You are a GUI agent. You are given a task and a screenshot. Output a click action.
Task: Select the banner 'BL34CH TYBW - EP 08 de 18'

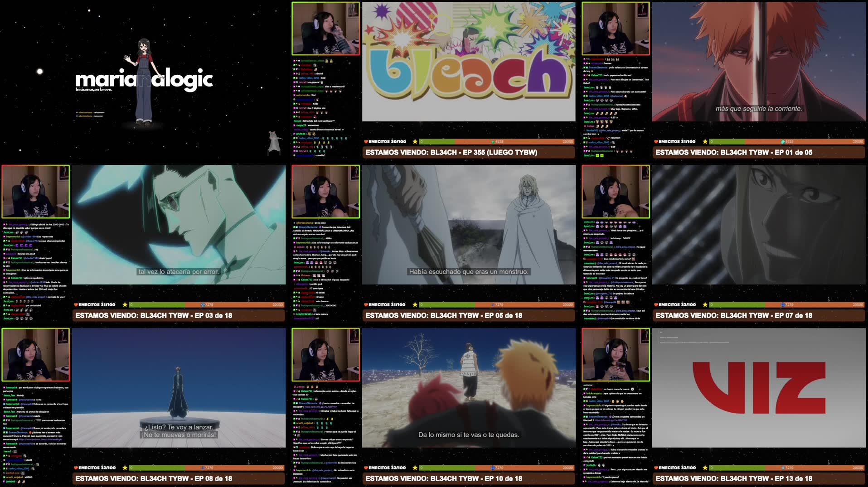point(179,479)
